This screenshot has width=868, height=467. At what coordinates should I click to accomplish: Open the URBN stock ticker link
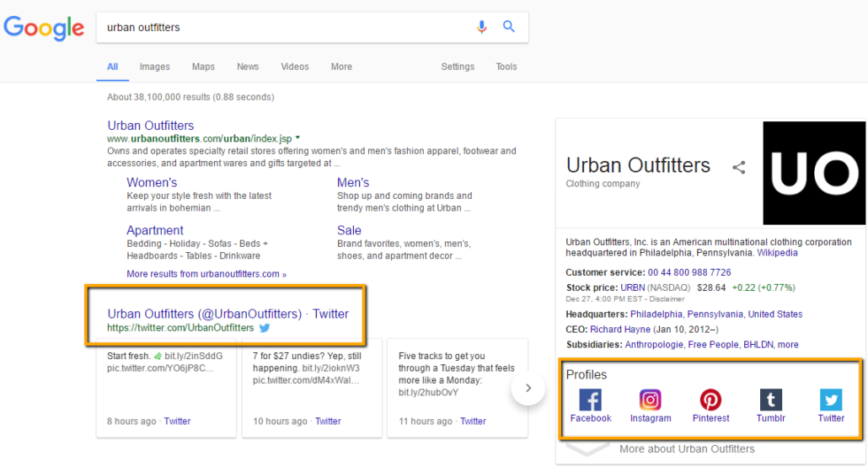pos(632,287)
